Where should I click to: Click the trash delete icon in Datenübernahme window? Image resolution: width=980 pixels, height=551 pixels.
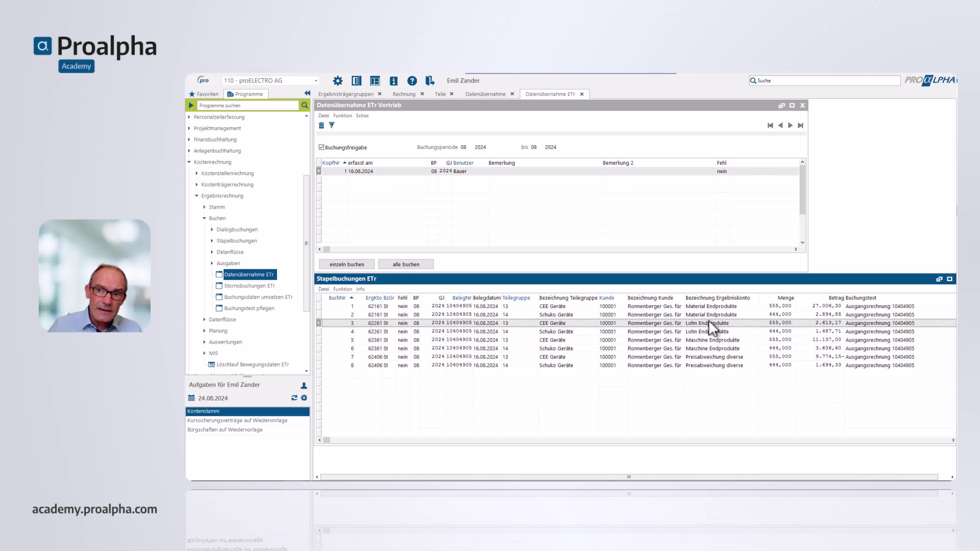pyautogui.click(x=321, y=126)
